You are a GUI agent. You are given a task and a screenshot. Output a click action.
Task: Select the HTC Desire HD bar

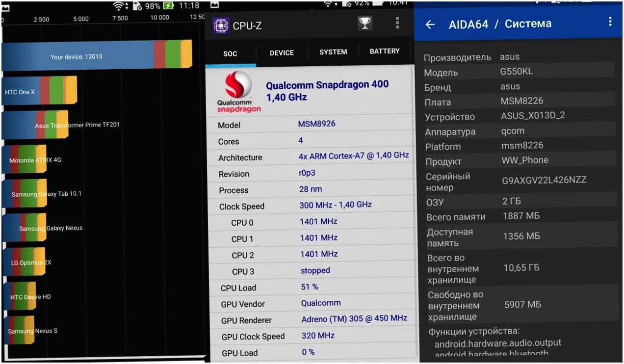click(x=19, y=297)
